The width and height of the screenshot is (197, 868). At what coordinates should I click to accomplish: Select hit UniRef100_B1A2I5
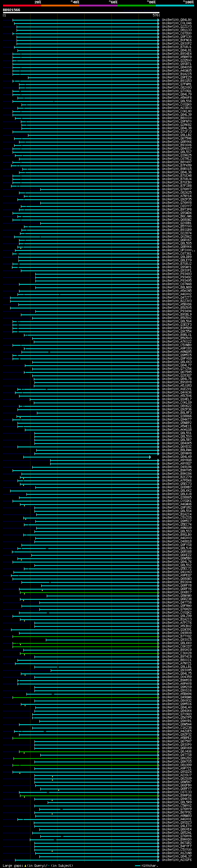point(177,74)
